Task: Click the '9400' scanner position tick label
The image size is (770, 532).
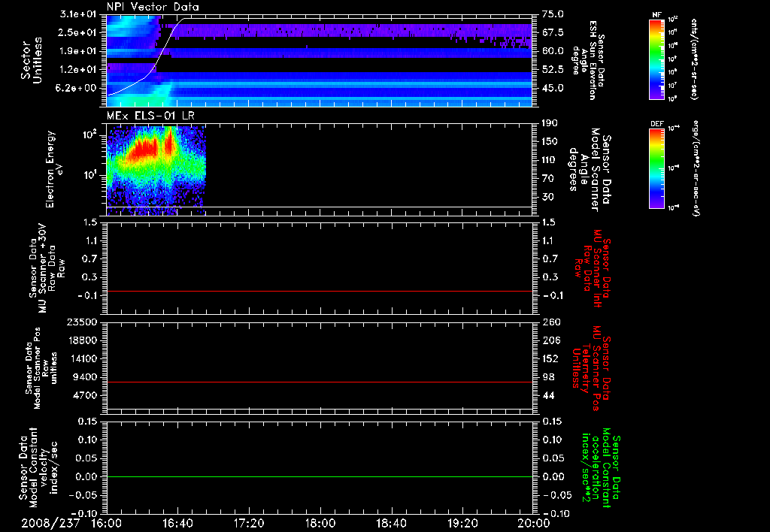Action: click(85, 377)
